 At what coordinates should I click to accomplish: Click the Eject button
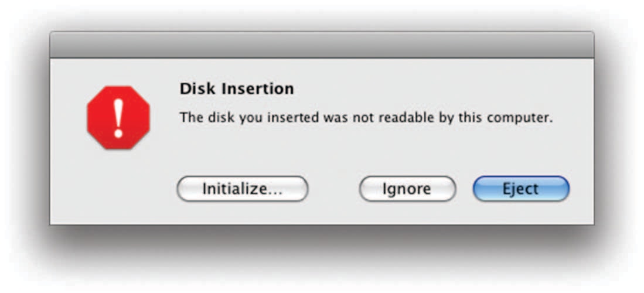(520, 189)
